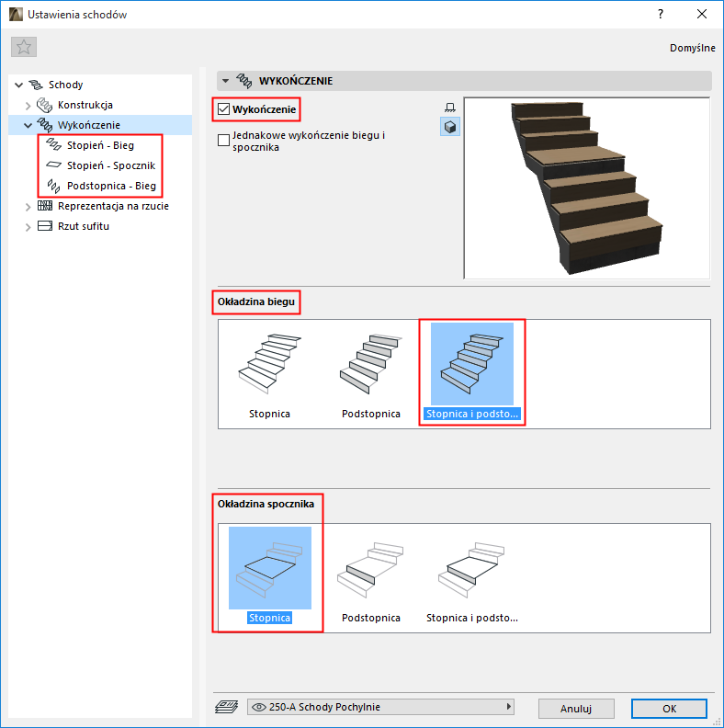Viewport: 724px width, 728px height.
Task: Click the Podstopnica - Bieg riser icon
Action: (x=54, y=187)
